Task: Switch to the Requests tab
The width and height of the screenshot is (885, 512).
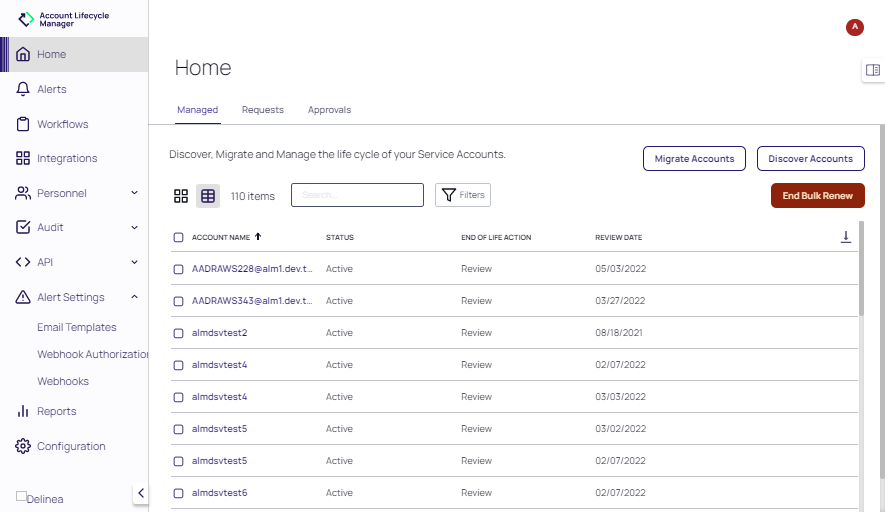Action: click(x=262, y=110)
